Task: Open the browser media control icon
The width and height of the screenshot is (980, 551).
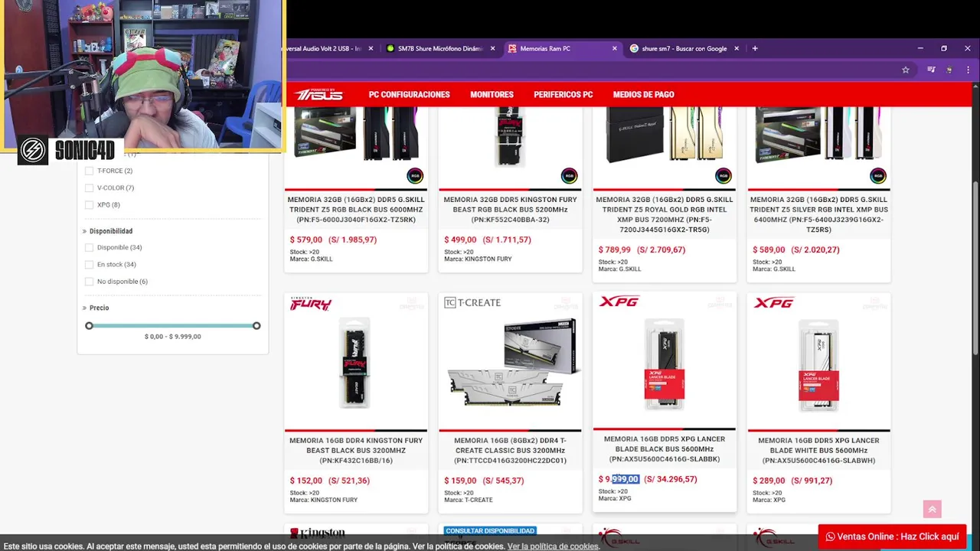Action: [931, 70]
